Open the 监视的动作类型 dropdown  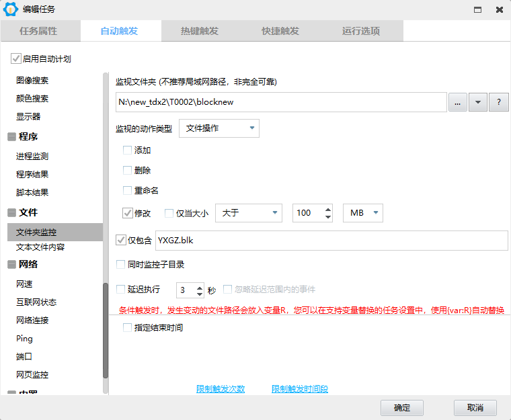point(219,128)
